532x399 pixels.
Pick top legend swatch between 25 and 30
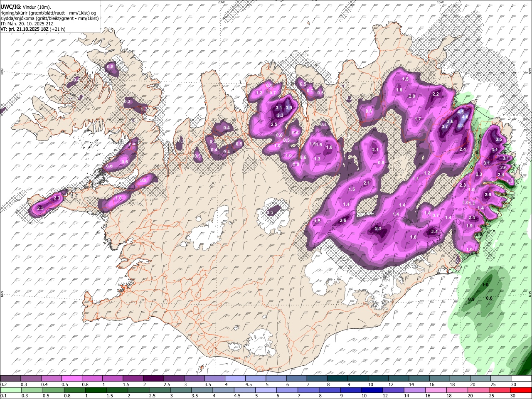click(x=500, y=379)
